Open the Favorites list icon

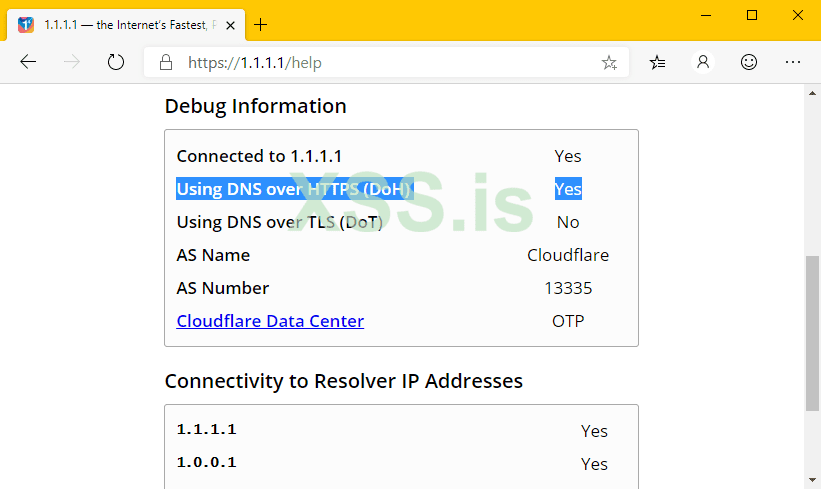click(657, 62)
